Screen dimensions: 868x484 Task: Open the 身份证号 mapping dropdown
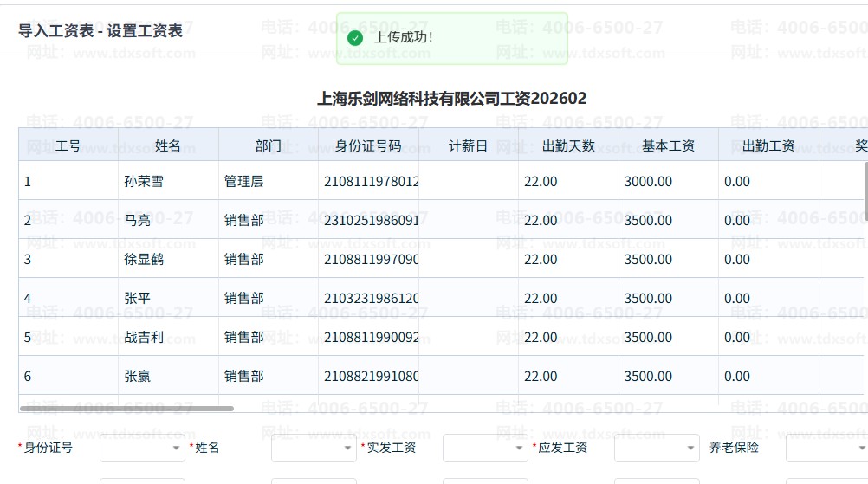[142, 448]
